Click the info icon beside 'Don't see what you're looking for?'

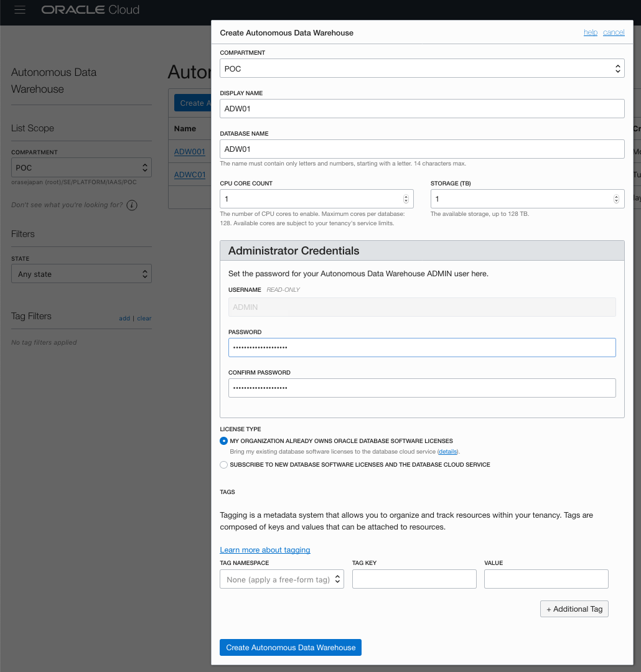(132, 205)
